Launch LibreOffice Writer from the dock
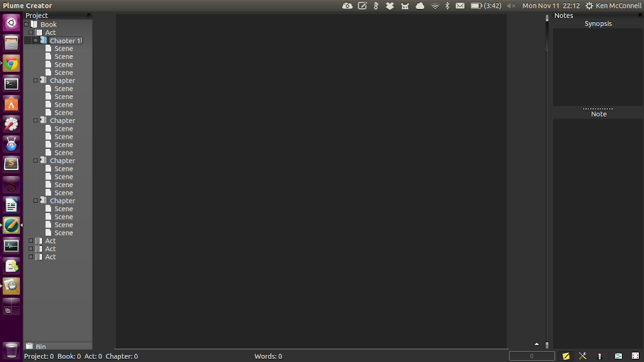This screenshot has height=362, width=644. pyautogui.click(x=11, y=205)
